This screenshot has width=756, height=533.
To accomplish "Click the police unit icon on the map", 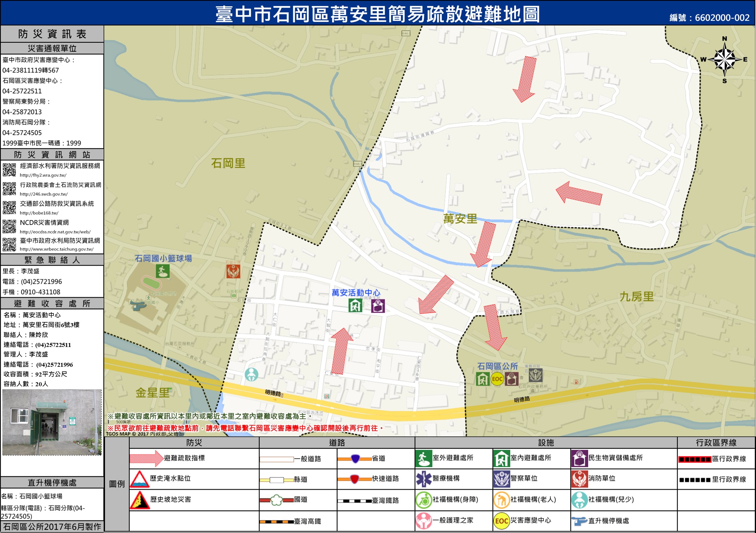I will [535, 375].
